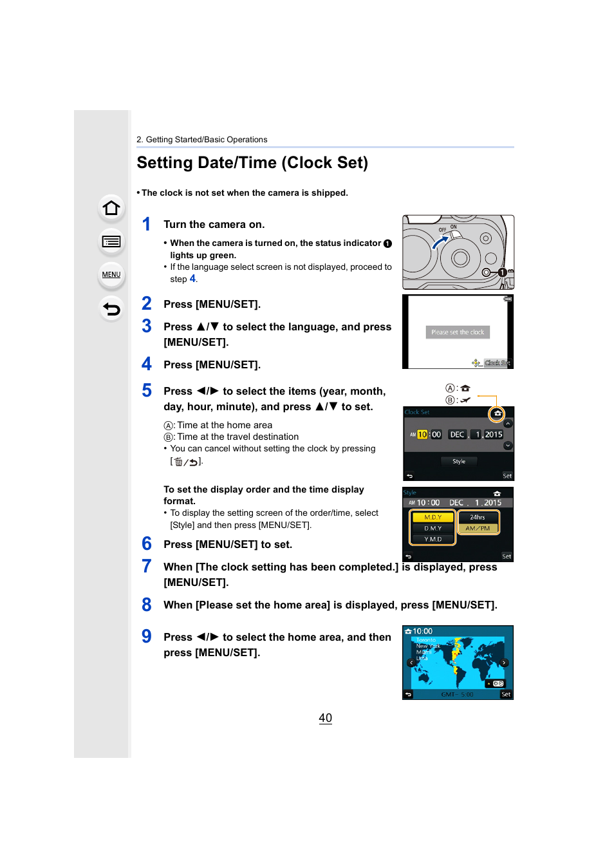Click the Y.M.D option in Style image

(x=433, y=539)
